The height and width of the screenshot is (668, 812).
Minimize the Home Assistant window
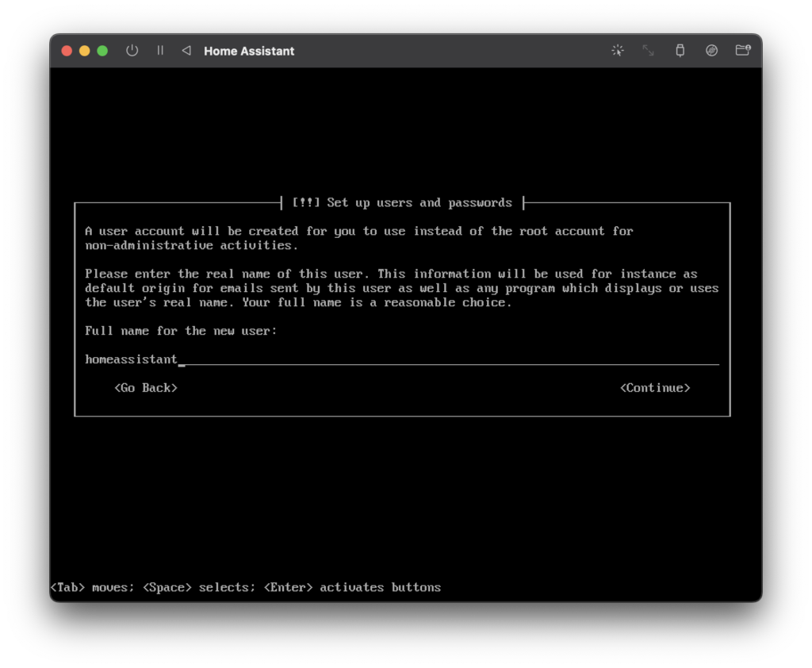[x=84, y=51]
